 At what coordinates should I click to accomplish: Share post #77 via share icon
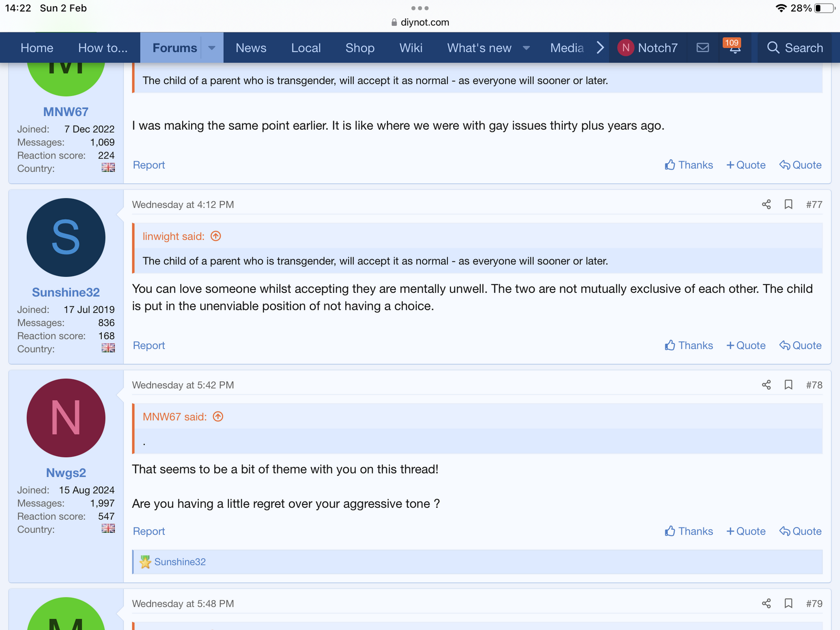click(766, 204)
